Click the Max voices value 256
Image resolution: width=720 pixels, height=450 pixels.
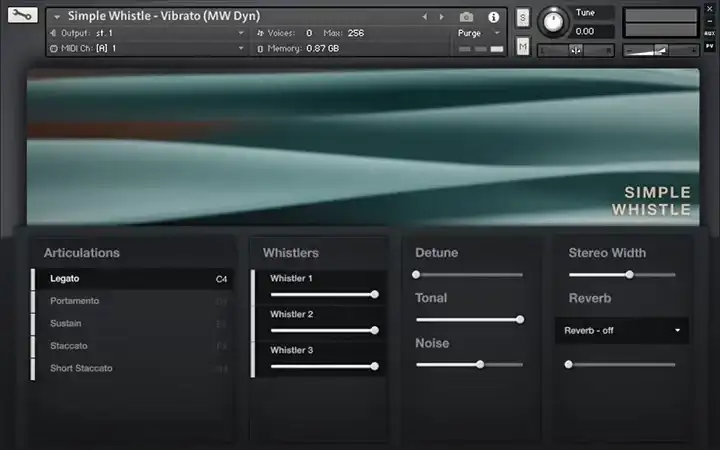coord(356,33)
